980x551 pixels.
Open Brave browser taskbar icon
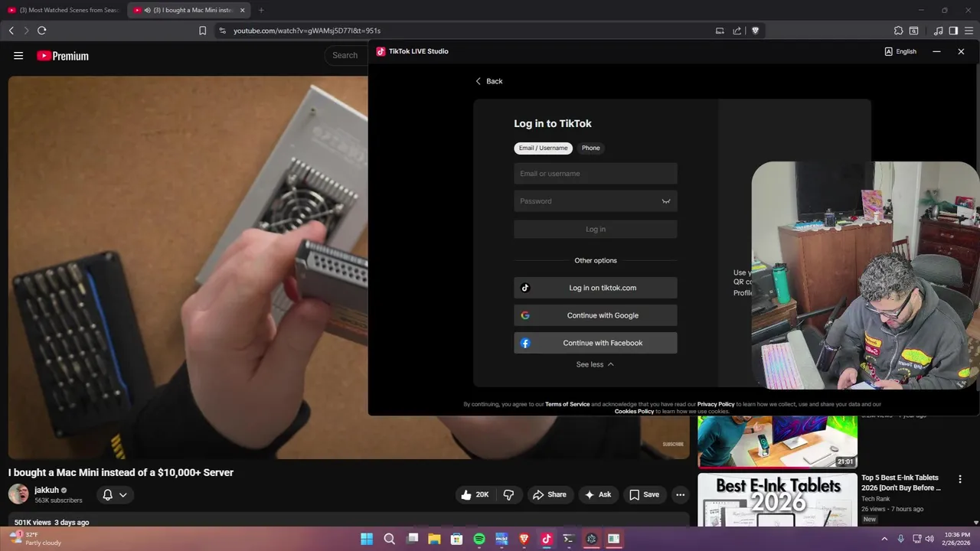pos(524,539)
